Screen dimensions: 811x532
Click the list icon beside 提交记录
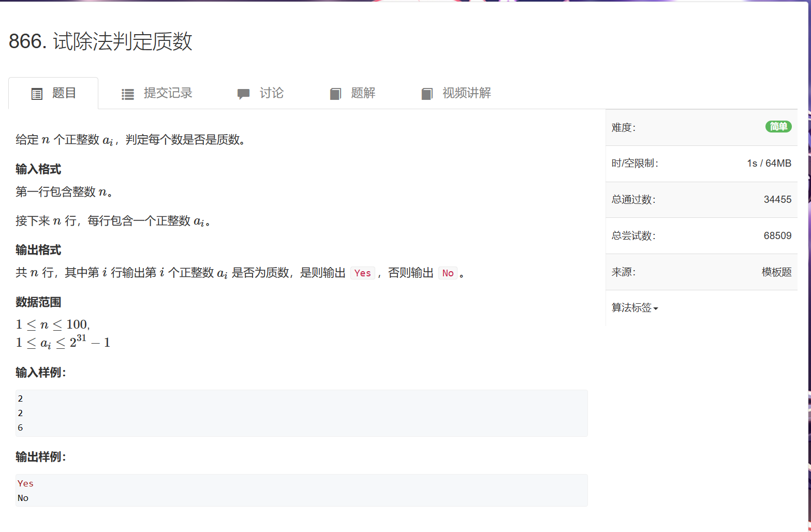[x=127, y=94]
